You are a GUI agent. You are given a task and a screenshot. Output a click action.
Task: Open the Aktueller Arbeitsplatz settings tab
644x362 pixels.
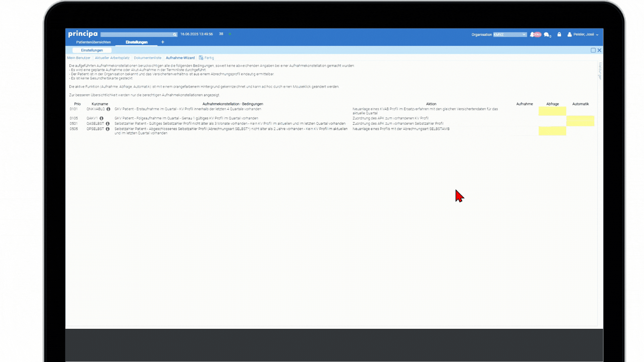[x=112, y=58]
